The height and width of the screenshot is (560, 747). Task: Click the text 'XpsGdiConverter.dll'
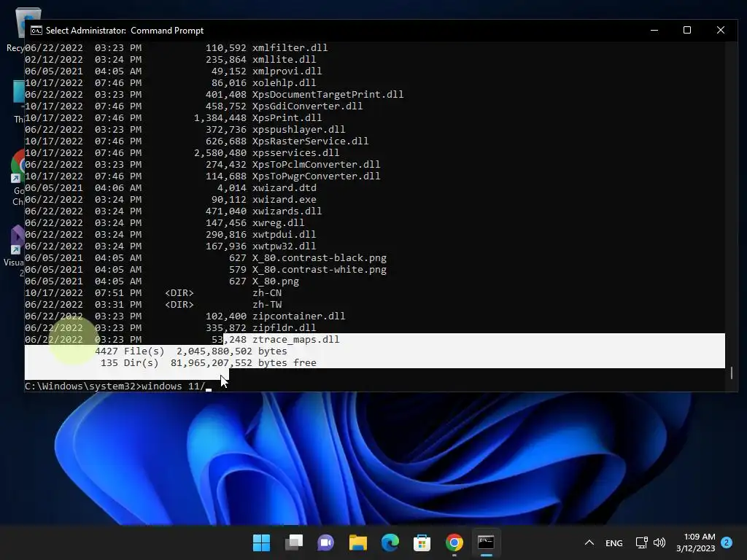(307, 106)
